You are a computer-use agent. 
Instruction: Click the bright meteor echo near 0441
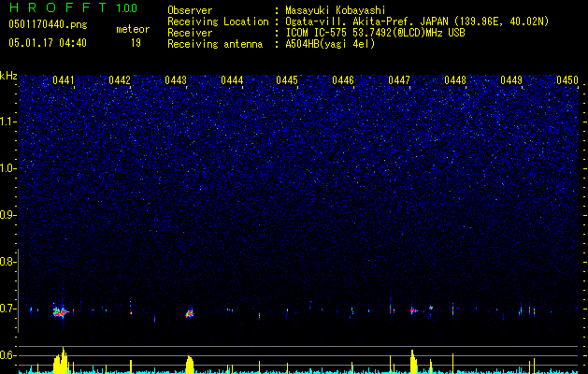coord(61,311)
